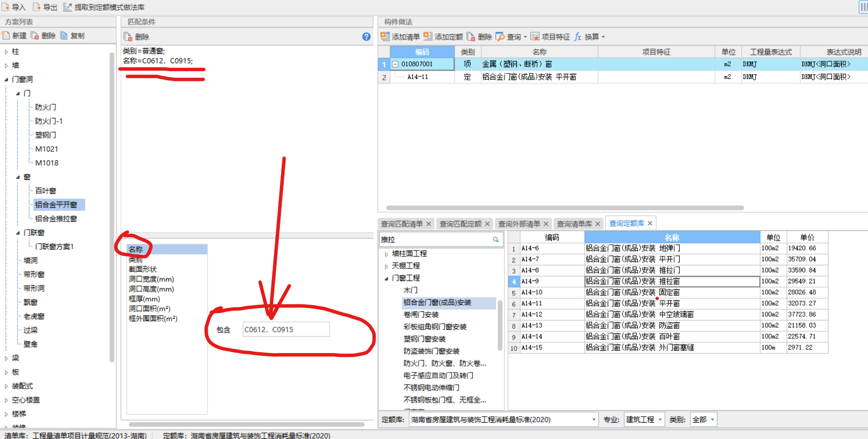
Task: Click 删除 in the matching conditions panel
Action: 136,37
